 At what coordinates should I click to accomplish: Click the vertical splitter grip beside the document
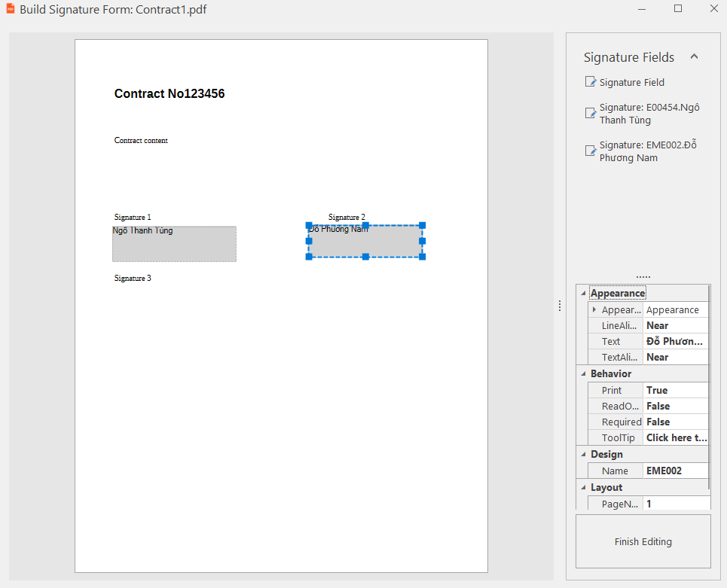click(559, 306)
